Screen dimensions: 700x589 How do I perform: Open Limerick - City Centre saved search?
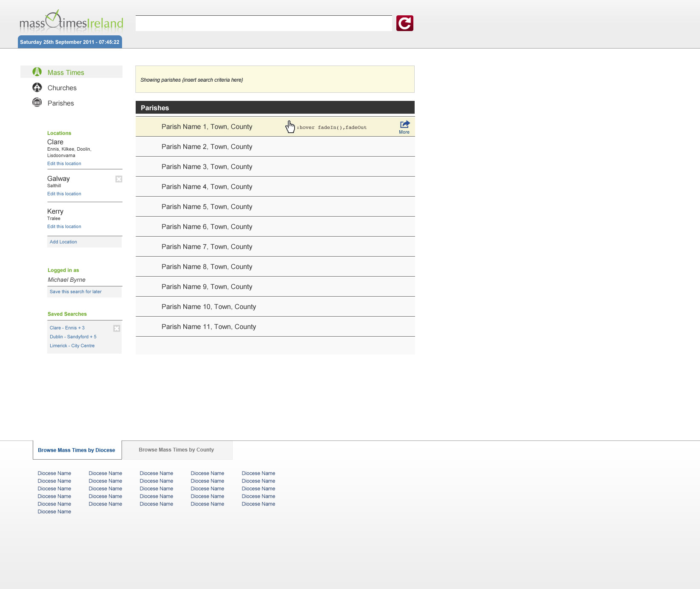pyautogui.click(x=72, y=346)
